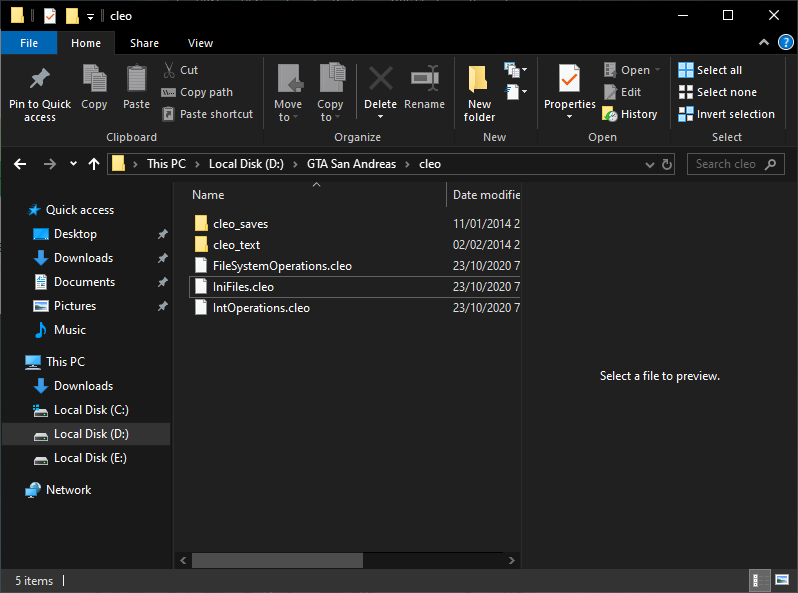Sort by the Date modified column

click(x=486, y=195)
